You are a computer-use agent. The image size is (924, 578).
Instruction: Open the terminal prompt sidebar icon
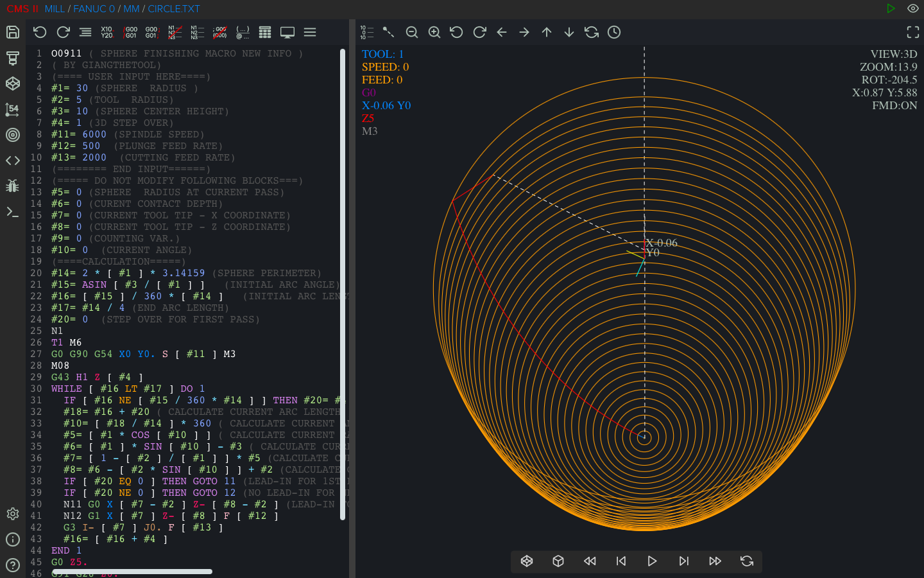(x=13, y=212)
